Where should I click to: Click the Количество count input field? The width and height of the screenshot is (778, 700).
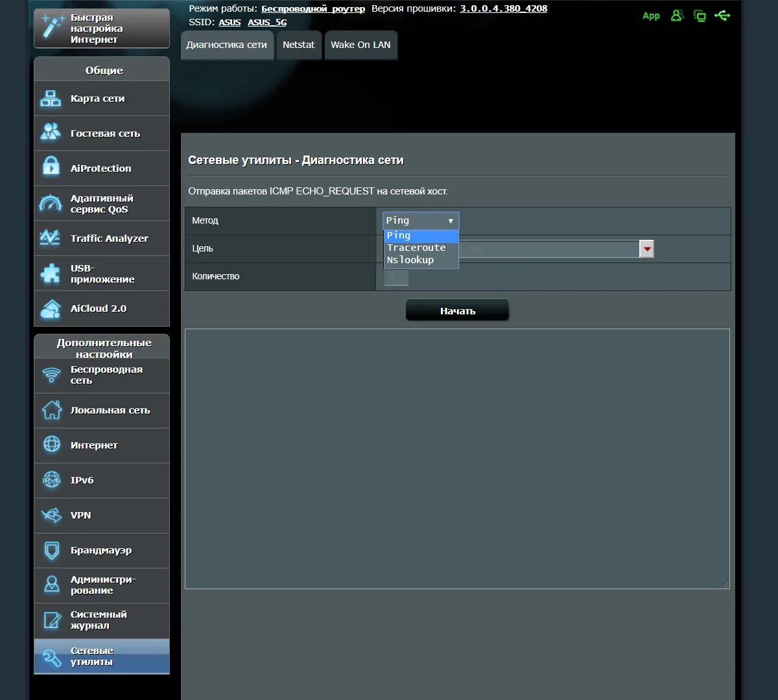pyautogui.click(x=396, y=277)
